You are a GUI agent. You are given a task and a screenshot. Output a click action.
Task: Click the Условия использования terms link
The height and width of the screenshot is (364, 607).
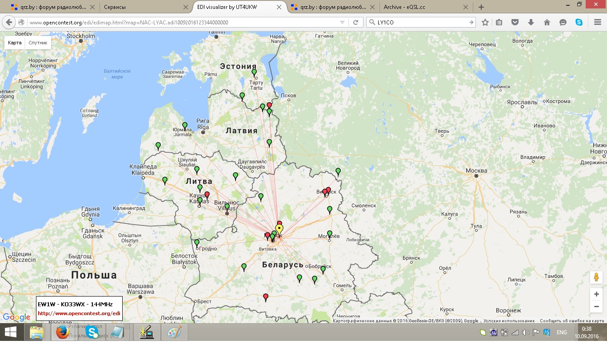(x=509, y=321)
